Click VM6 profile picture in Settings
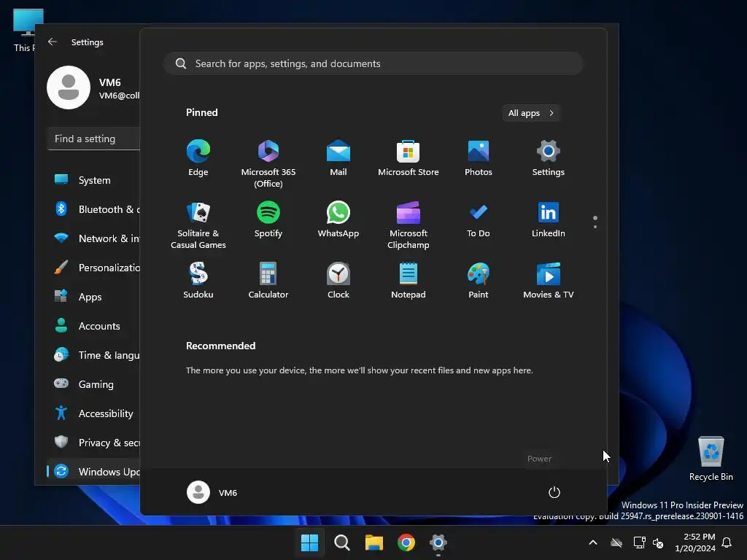This screenshot has width=747, height=560. tap(69, 87)
